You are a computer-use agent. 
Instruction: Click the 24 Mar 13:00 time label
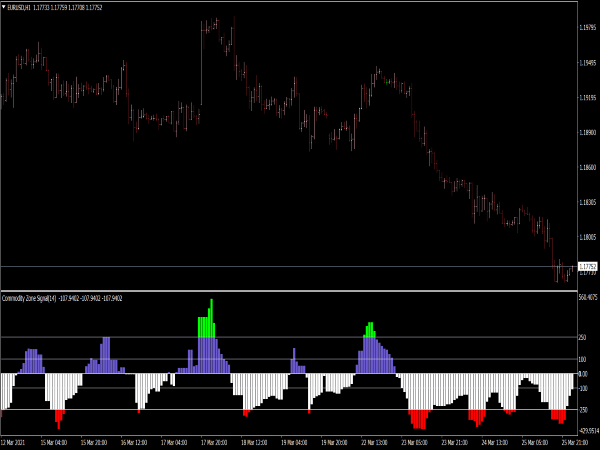pos(495,442)
